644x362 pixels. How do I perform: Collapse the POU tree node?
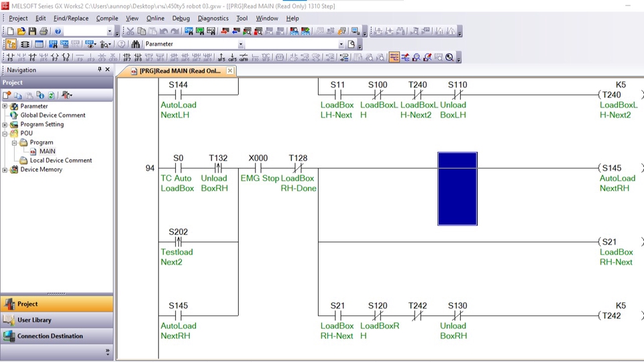(x=5, y=133)
